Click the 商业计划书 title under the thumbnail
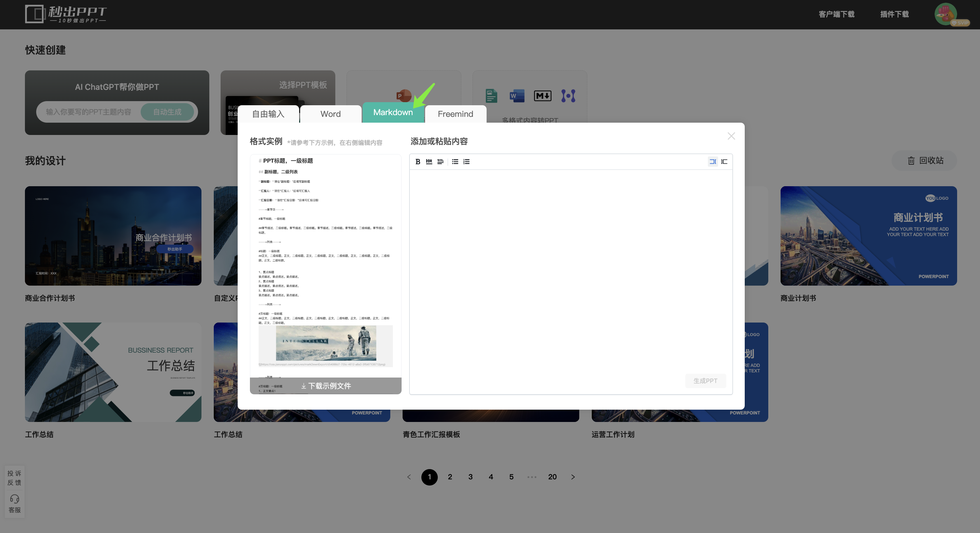The height and width of the screenshot is (533, 980). pyautogui.click(x=798, y=298)
